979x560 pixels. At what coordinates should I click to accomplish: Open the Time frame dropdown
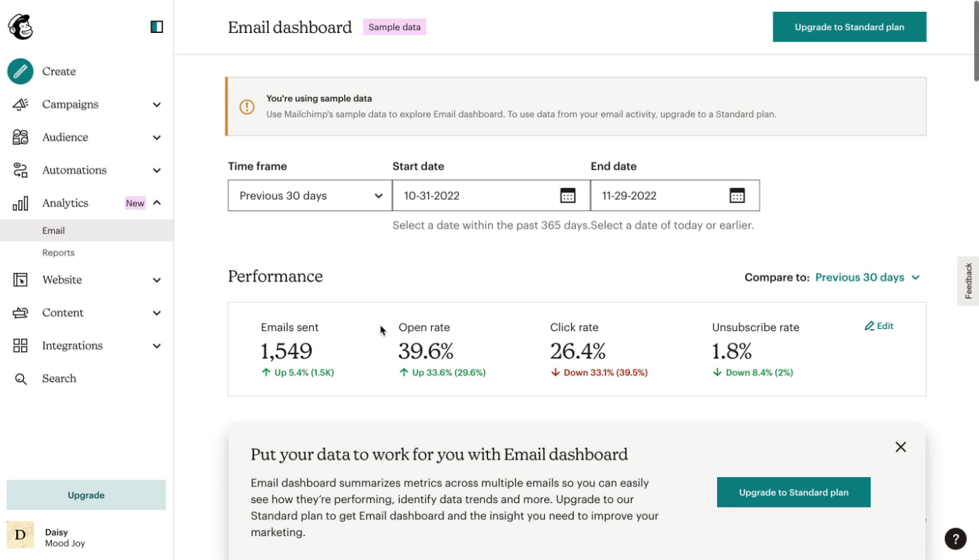click(310, 196)
